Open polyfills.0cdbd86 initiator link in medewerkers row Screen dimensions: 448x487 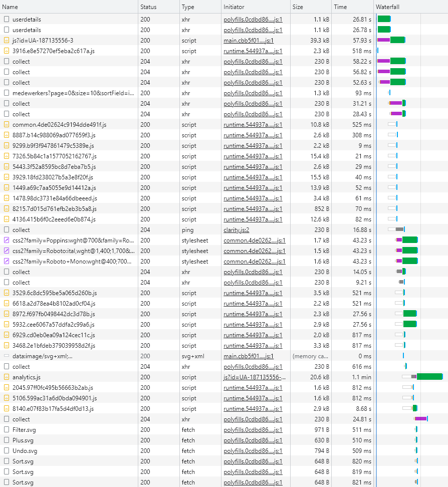click(x=253, y=93)
